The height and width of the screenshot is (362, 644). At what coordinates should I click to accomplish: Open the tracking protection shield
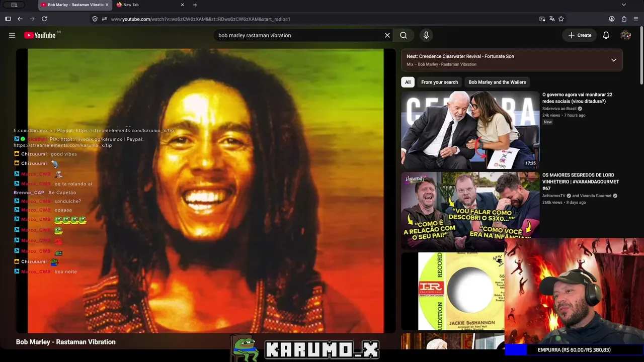click(95, 19)
